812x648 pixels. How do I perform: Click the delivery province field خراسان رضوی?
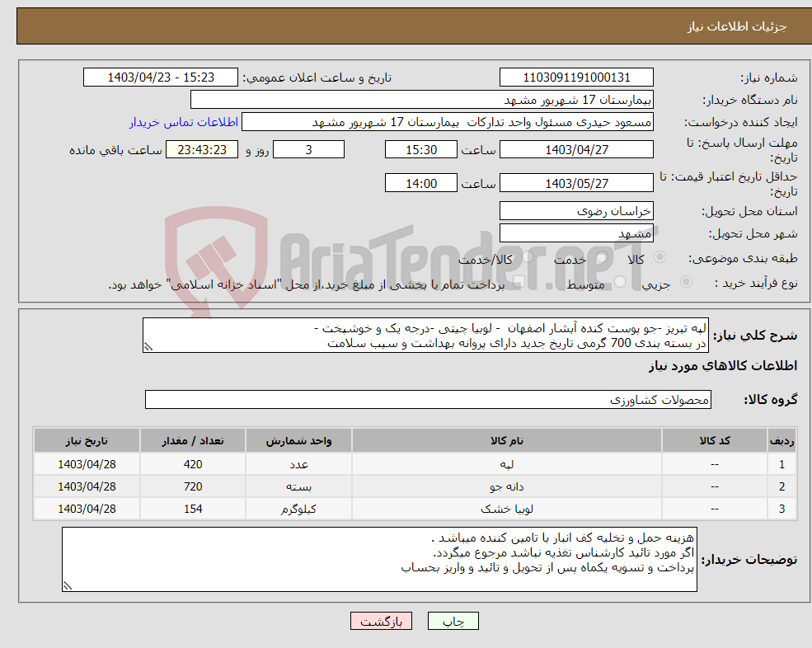click(x=576, y=211)
